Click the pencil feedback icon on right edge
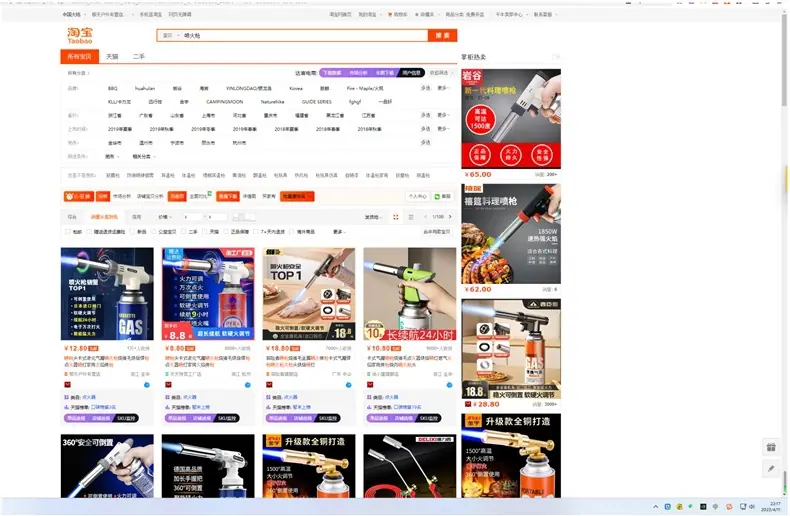 (771, 469)
